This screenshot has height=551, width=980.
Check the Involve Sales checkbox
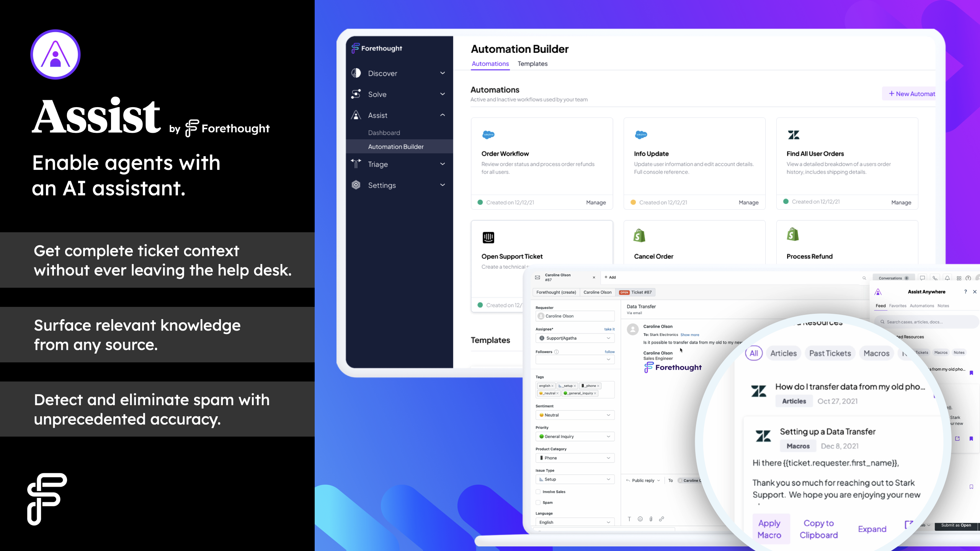pyautogui.click(x=538, y=492)
